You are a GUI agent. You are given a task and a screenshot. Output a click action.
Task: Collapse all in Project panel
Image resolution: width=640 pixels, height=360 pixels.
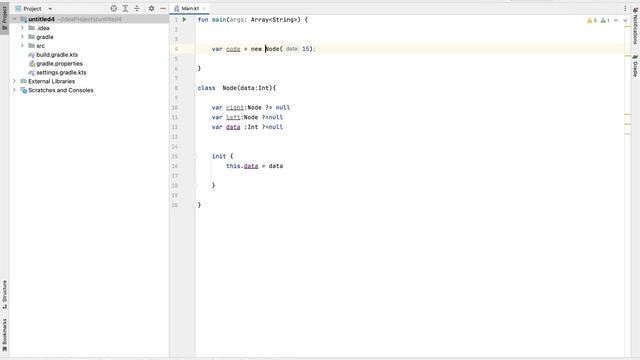(x=137, y=8)
